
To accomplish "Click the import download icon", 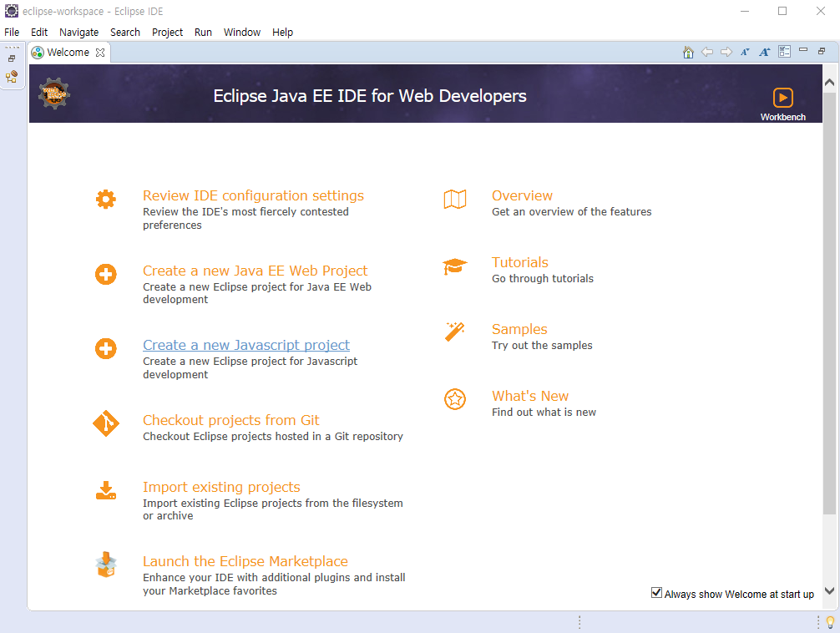I will [x=105, y=490].
